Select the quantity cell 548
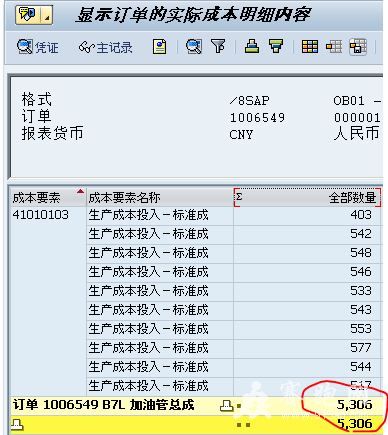388x435 pixels. (x=307, y=253)
